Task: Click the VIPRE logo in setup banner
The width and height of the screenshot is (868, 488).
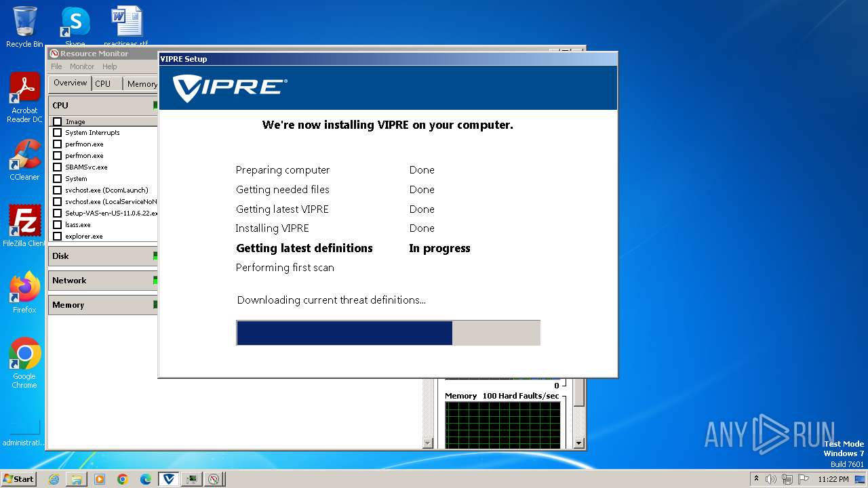Action: click(x=230, y=88)
